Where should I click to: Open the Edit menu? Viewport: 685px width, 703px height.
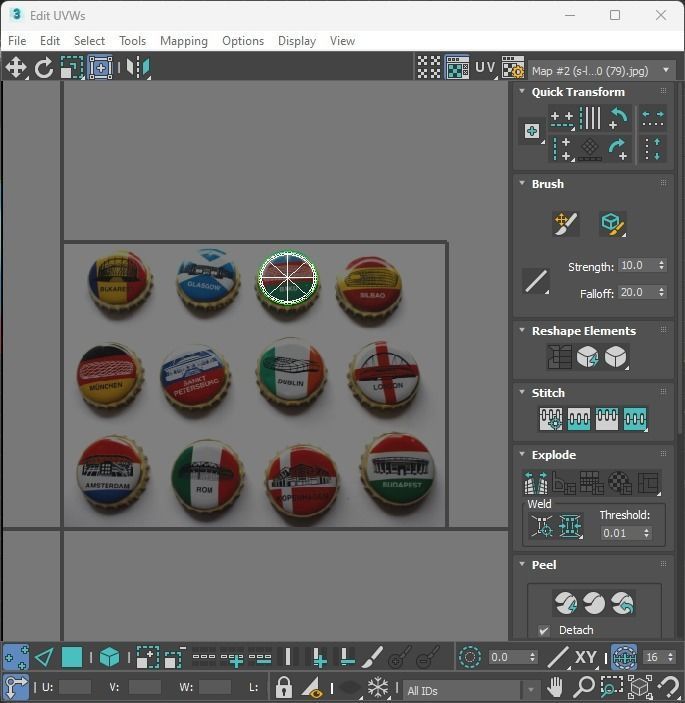(x=50, y=41)
